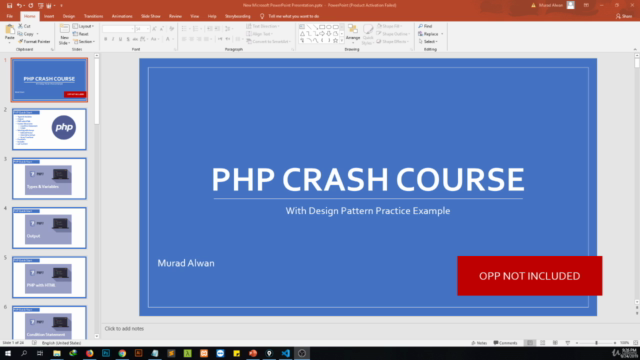Select slide 2 thumbnail with PHP logo
Viewport: 640px width, 360px height.
(49, 129)
